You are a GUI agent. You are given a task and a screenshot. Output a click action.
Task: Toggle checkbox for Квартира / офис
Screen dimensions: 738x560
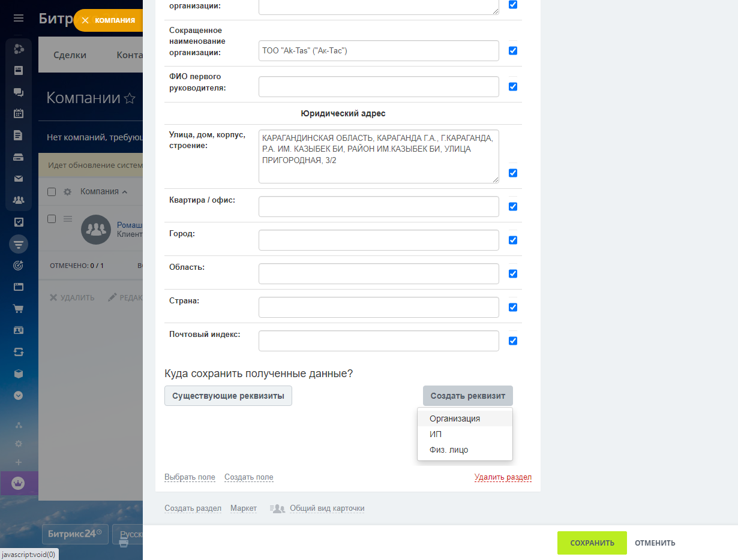(513, 207)
